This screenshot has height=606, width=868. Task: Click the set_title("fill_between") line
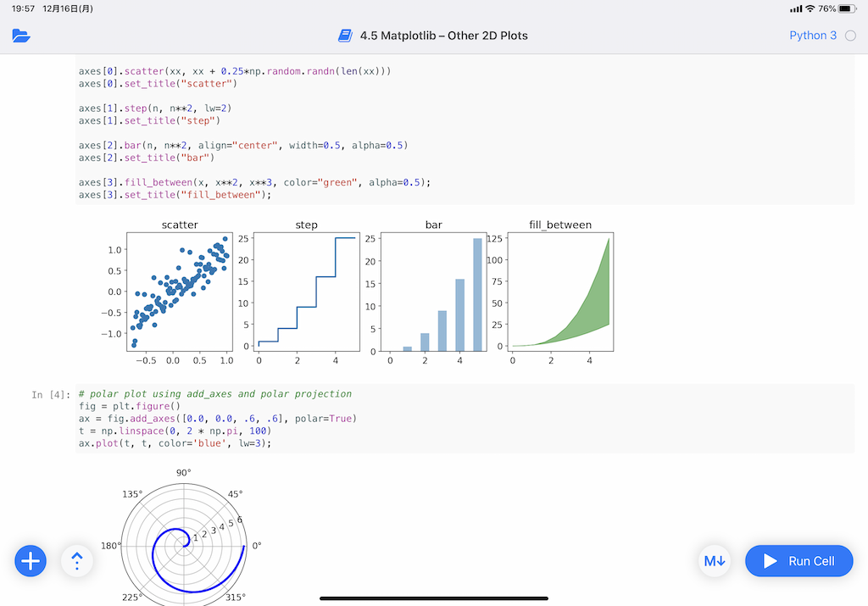coord(175,195)
